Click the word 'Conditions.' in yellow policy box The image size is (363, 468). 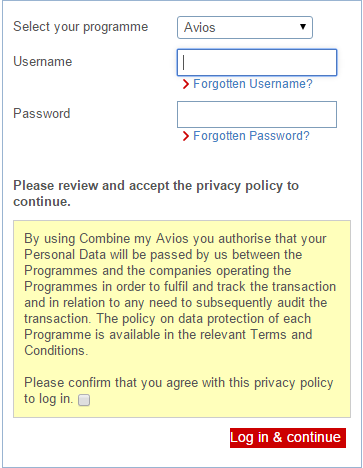pyautogui.click(x=56, y=351)
